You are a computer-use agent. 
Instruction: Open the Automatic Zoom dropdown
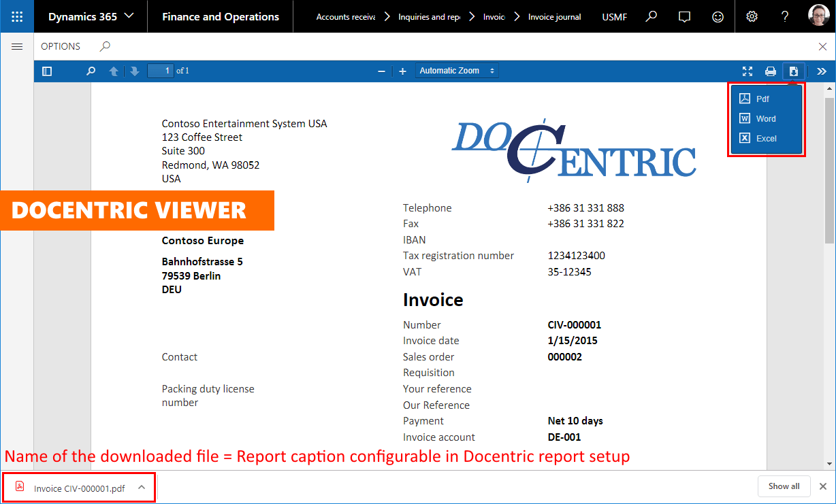click(457, 71)
